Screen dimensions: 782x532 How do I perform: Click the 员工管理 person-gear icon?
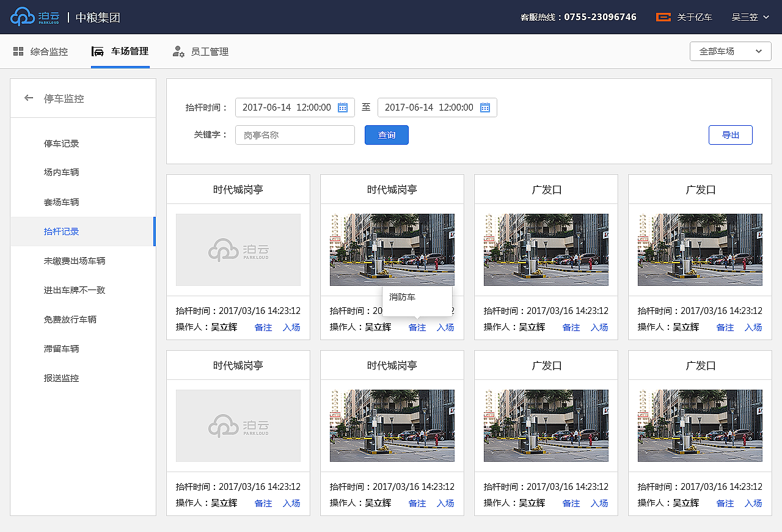tap(178, 51)
